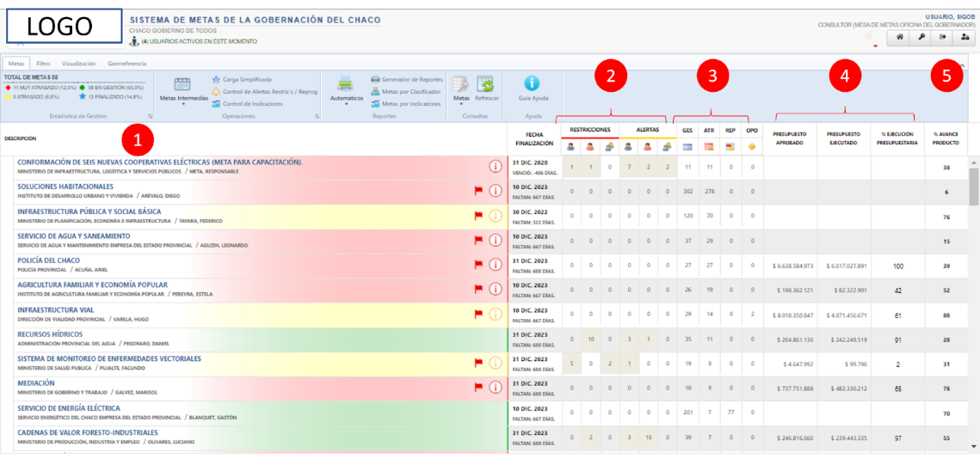Viewport: 980px width, 465px height.
Task: Open Control de Alertas Restric's / Reprog
Action: [265, 92]
